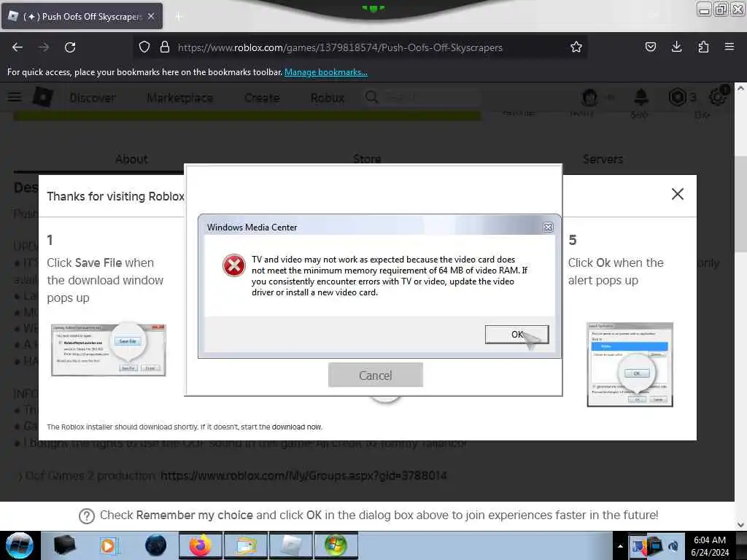The image size is (747, 560).
Task: Open the Create menu item
Action: tap(262, 98)
